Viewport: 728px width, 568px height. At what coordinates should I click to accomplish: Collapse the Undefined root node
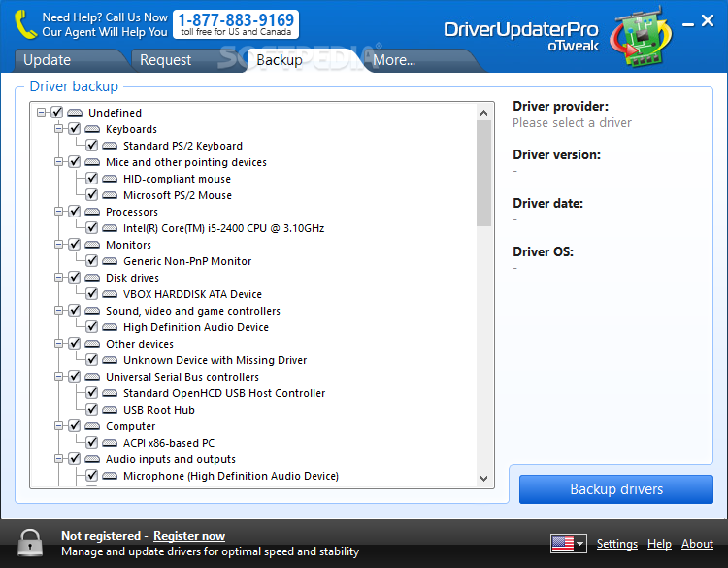[x=42, y=113]
